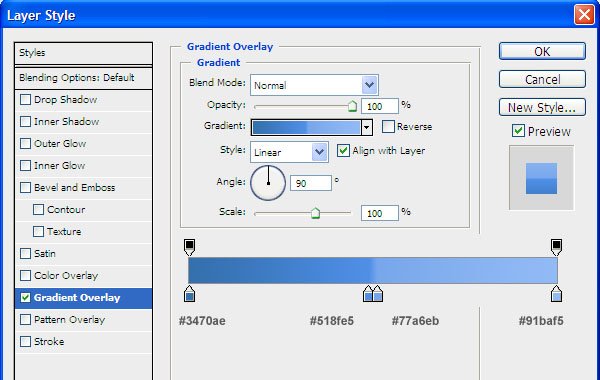
Task: Open the Bevel and Emboss label
Action: click(x=75, y=188)
